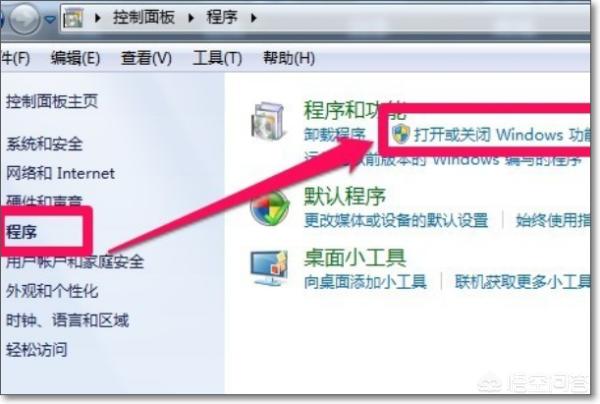
Task: Open the recent pages dropdown arrow
Action: (x=50, y=19)
